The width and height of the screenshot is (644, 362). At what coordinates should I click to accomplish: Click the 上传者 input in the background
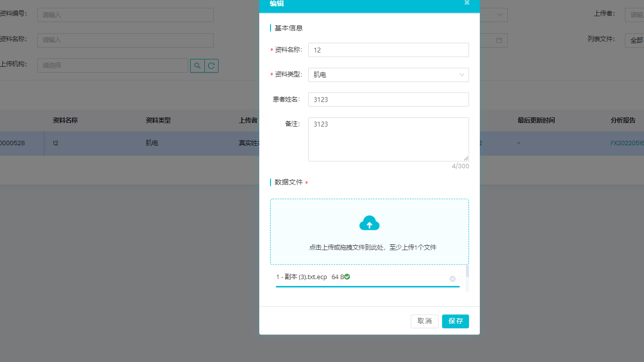[634, 15]
